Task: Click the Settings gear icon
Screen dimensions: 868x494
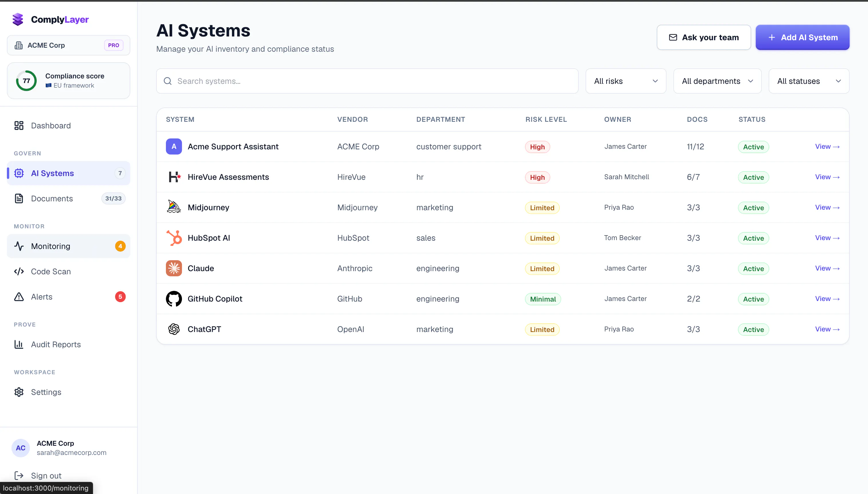Action: pos(19,392)
